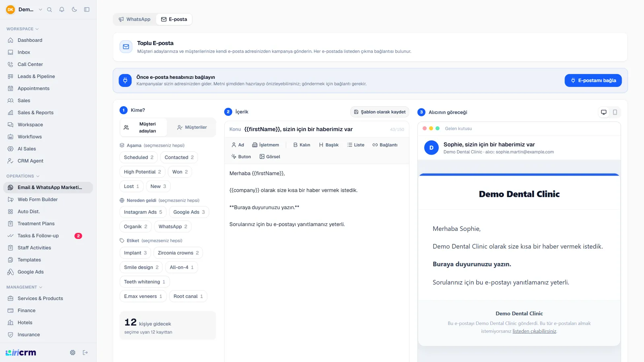Toggle the Zirconia crowns tag filter
The width and height of the screenshot is (644, 362).
click(178, 253)
